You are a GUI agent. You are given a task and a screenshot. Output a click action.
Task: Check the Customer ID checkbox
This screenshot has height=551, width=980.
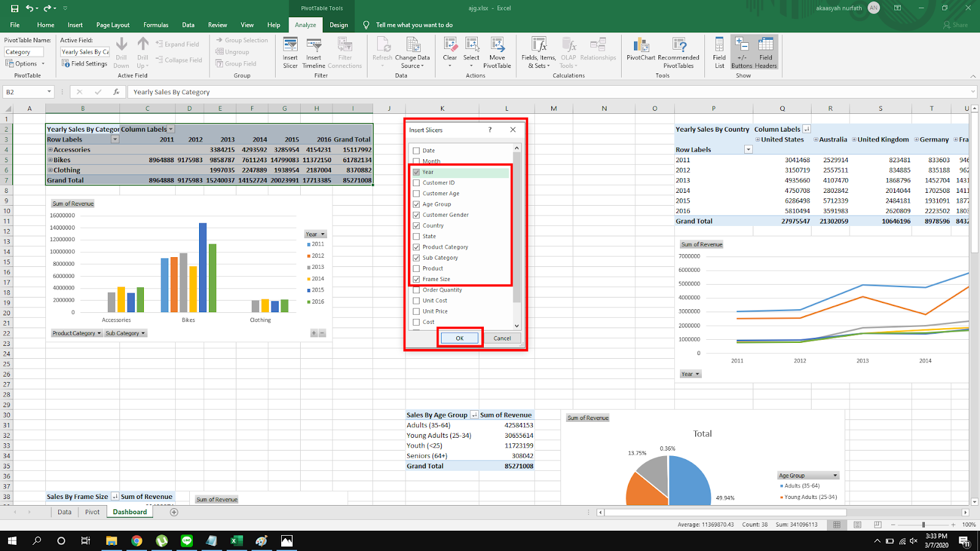[417, 183]
